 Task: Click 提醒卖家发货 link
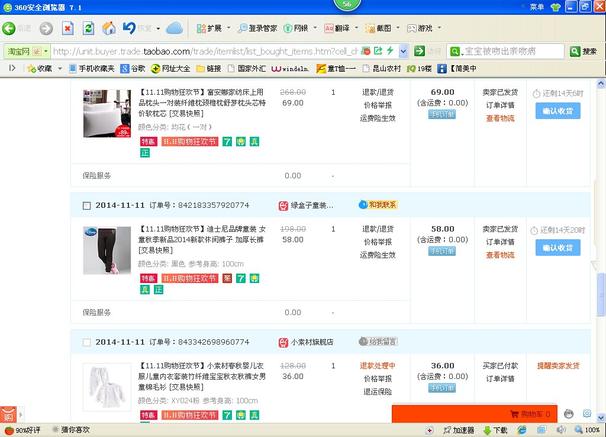point(558,366)
